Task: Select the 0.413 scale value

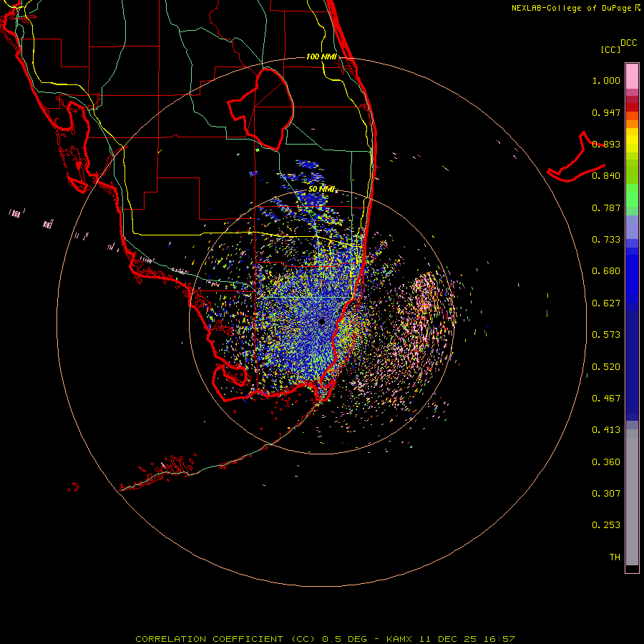Action: pyautogui.click(x=606, y=430)
